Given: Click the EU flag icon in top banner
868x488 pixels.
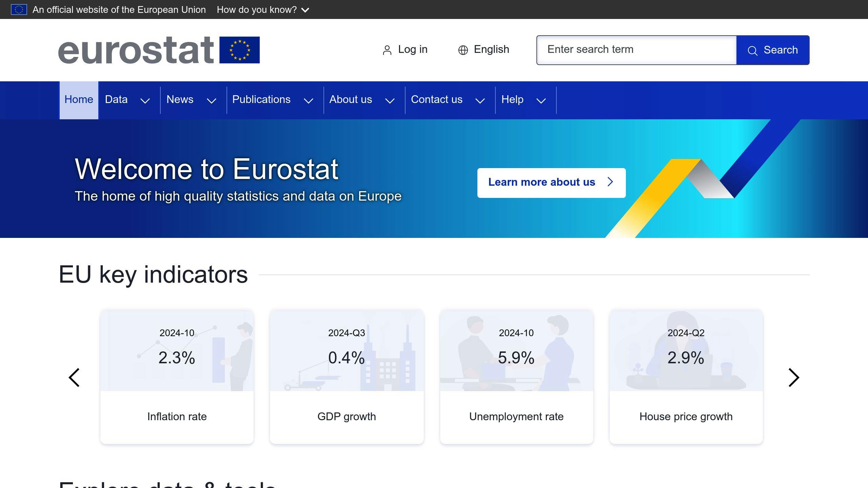Looking at the screenshot, I should pyautogui.click(x=19, y=9).
